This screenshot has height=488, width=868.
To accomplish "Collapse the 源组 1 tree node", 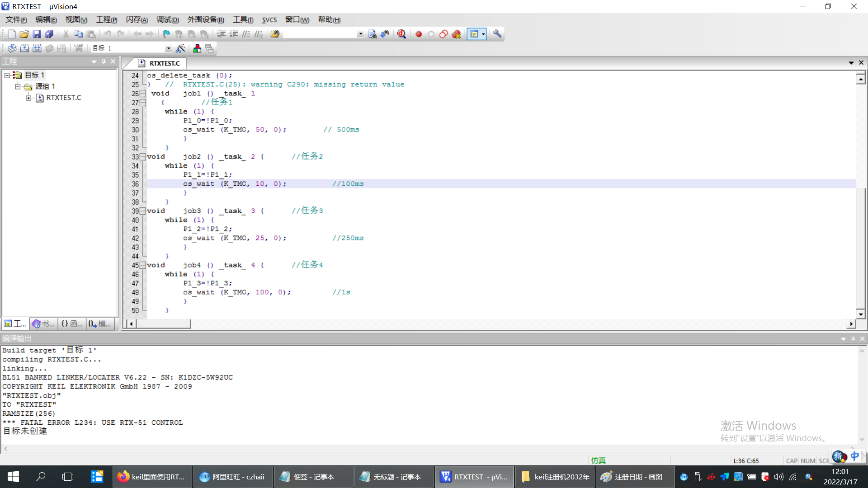I will pyautogui.click(x=18, y=86).
